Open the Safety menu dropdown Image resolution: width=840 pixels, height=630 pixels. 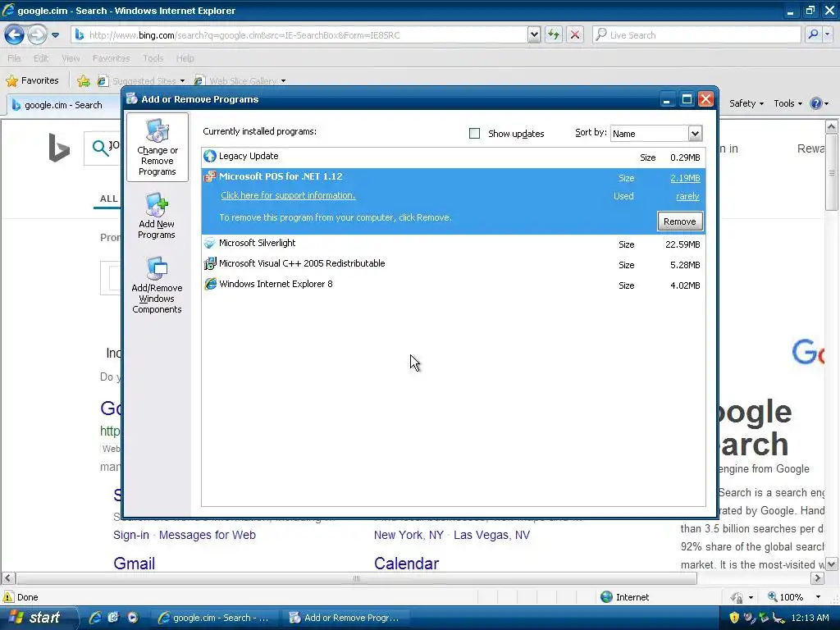coord(746,103)
